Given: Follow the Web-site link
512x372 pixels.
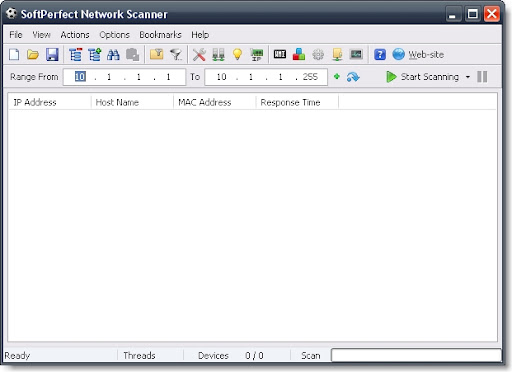Looking at the screenshot, I should (x=426, y=55).
